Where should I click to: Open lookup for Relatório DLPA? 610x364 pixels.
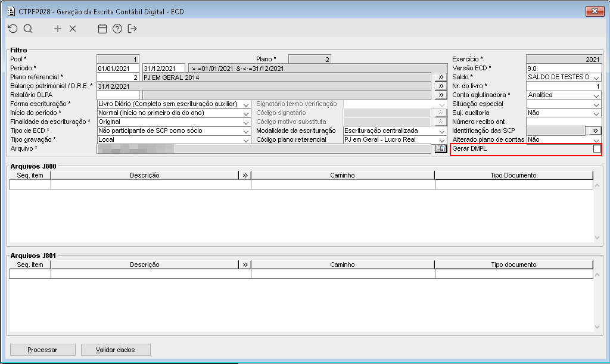click(441, 95)
